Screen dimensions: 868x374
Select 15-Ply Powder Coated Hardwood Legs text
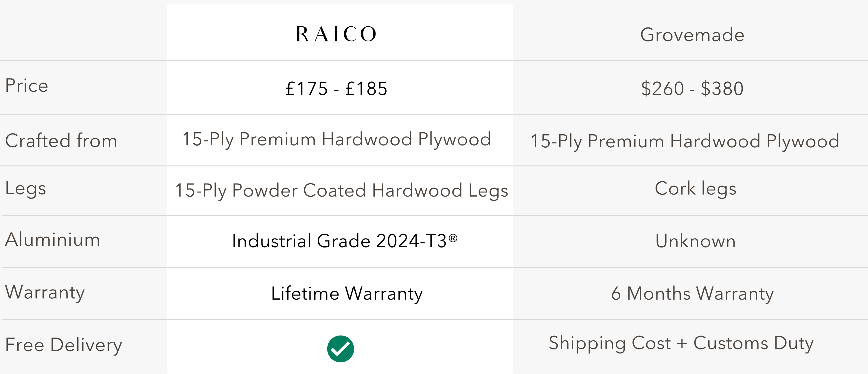point(341,191)
